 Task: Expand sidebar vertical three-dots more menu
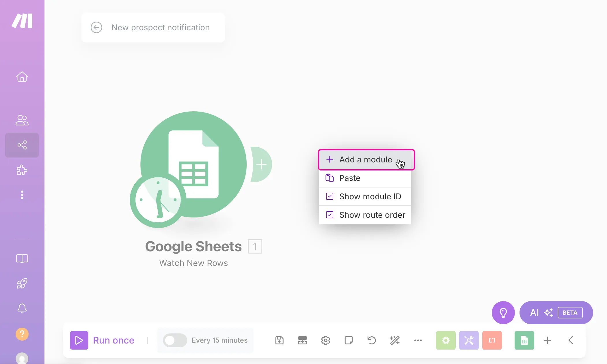pos(22,195)
